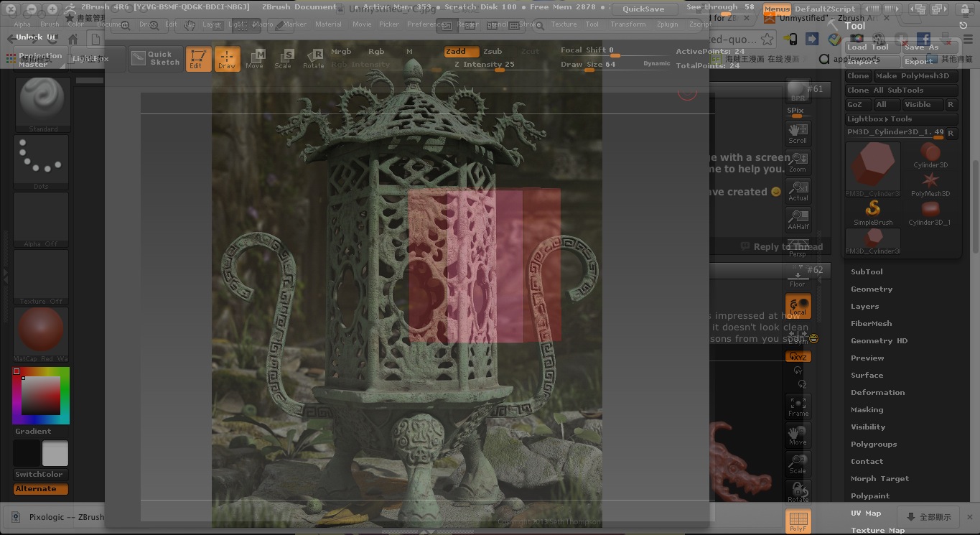This screenshot has width=980, height=535.
Task: Toggle Mrgb paint mode
Action: tap(341, 52)
